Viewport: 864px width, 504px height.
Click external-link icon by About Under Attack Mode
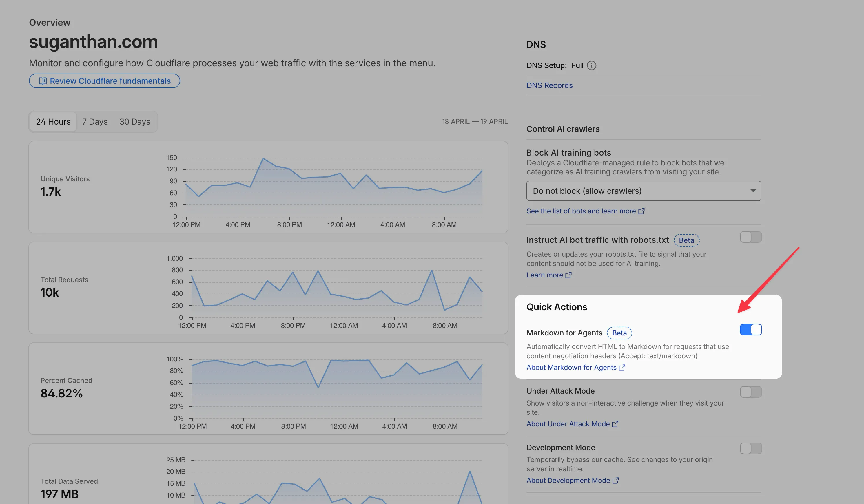(x=615, y=424)
